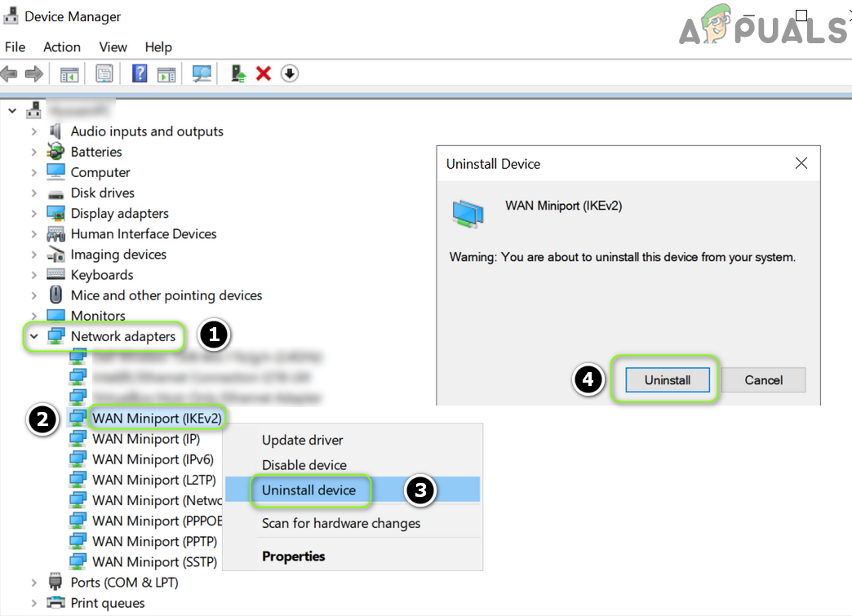Open the Properties toolbar icon
This screenshot has height=616, width=852.
(104, 73)
